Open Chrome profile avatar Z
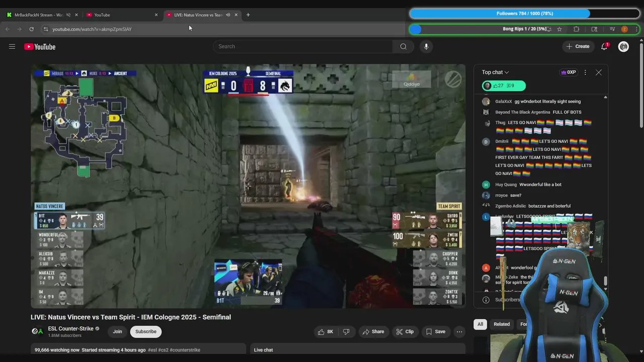644x362 pixels. (624, 29)
